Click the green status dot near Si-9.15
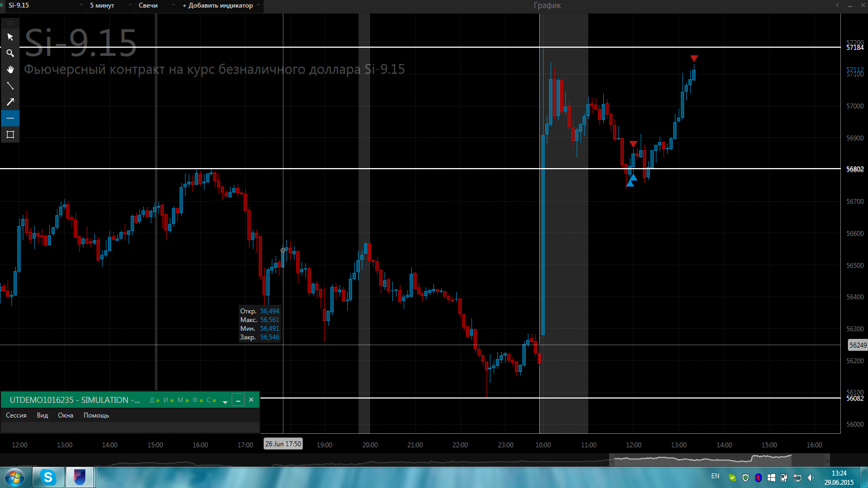This screenshot has height=488, width=868. click(x=2, y=5)
